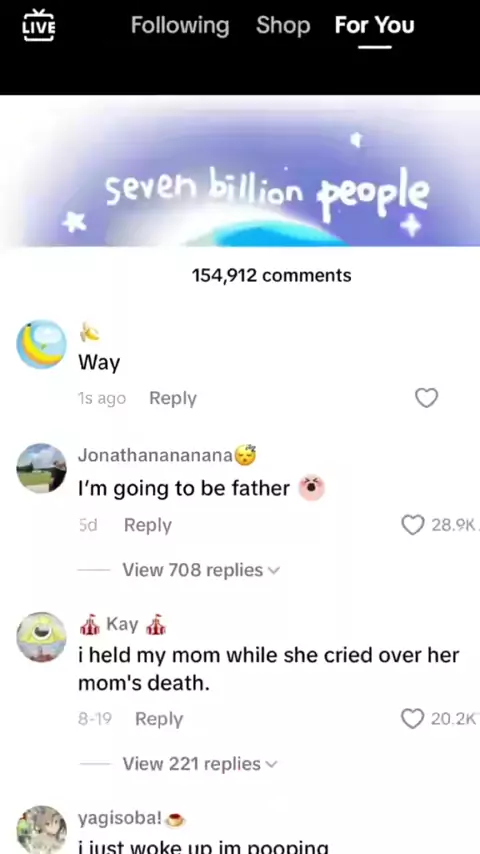This screenshot has width=480, height=854.
Task: Open the banana user's profile avatar
Action: pos(41,345)
